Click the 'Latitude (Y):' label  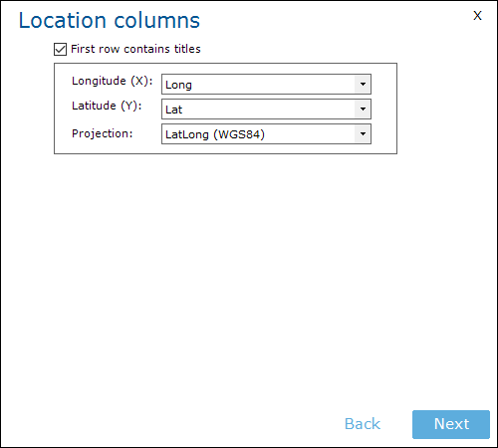[107, 106]
